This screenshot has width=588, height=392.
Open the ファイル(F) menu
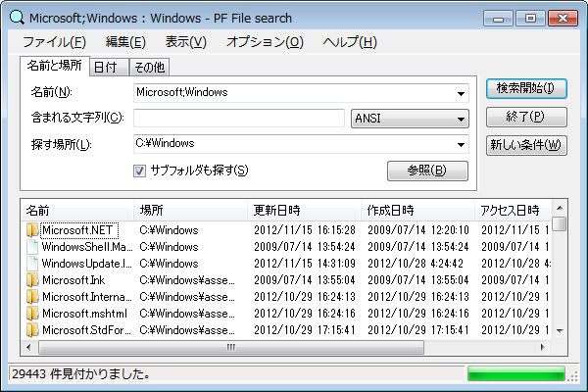coord(54,42)
